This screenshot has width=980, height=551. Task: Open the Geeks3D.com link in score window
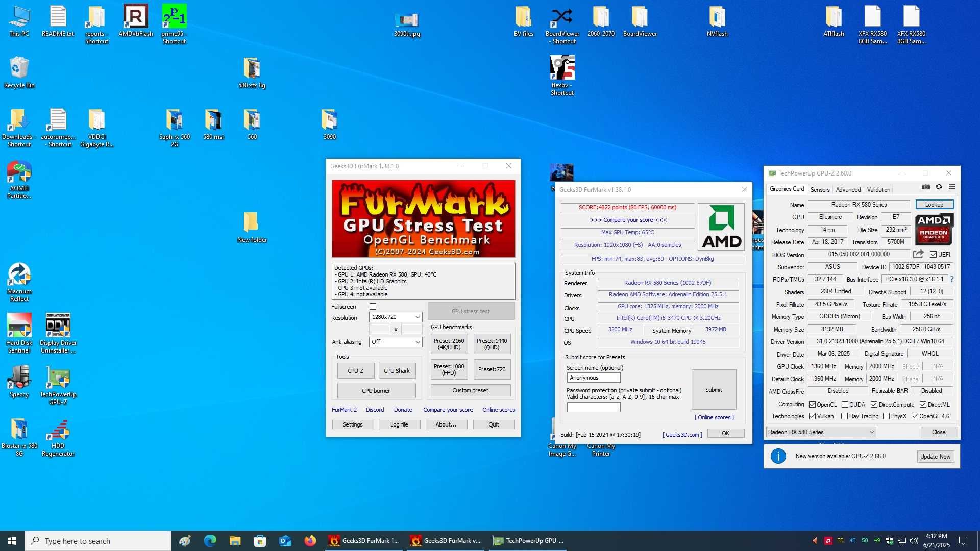682,435
